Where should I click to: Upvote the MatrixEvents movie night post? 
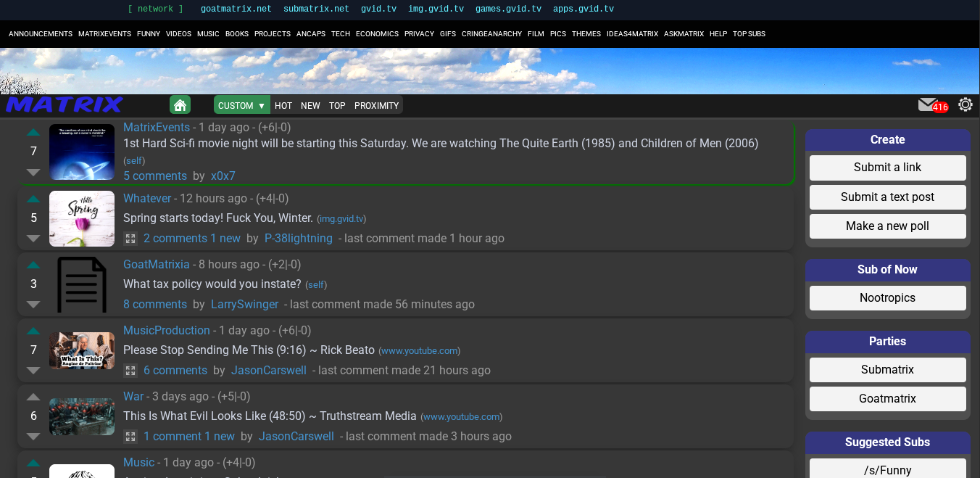[33, 133]
